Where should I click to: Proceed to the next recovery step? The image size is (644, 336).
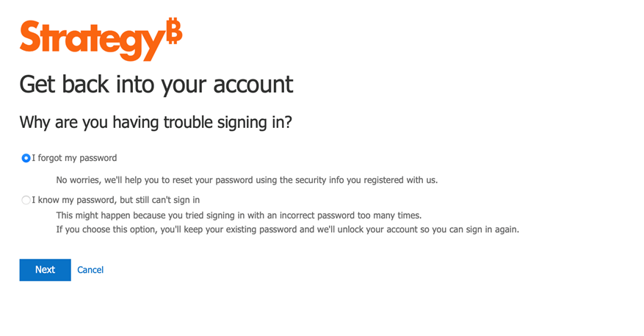tap(45, 270)
